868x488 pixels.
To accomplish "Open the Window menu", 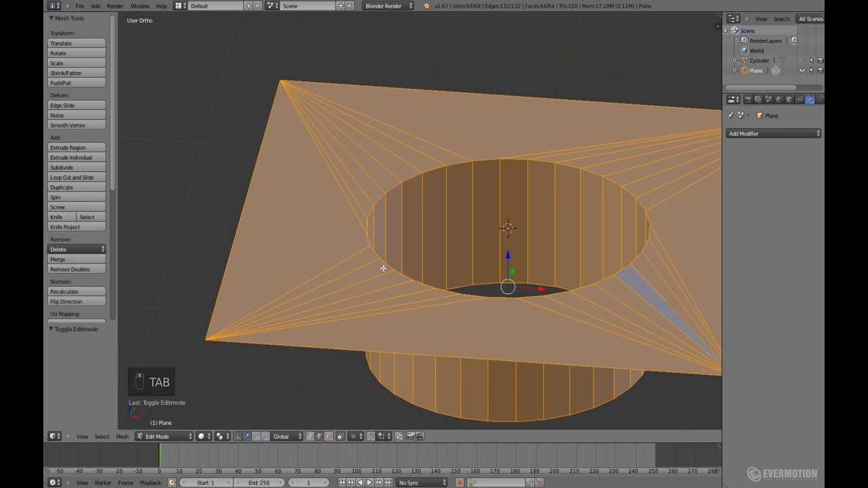I will coord(140,6).
